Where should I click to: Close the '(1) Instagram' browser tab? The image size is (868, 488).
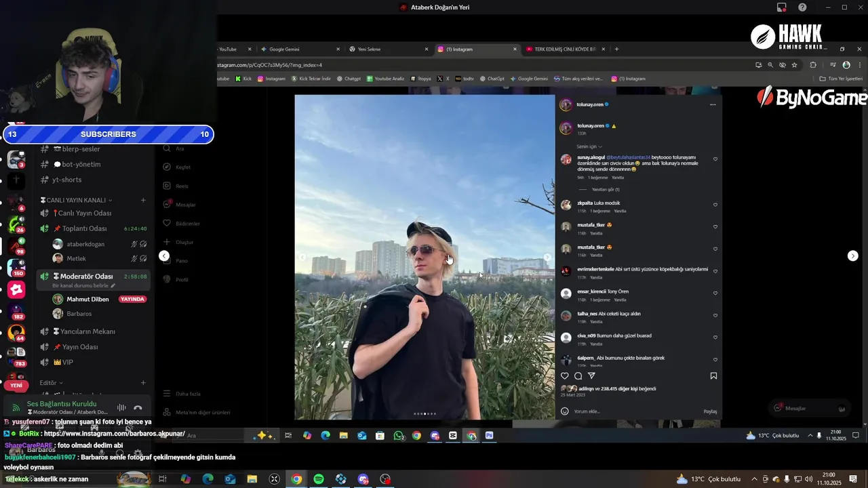[515, 49]
